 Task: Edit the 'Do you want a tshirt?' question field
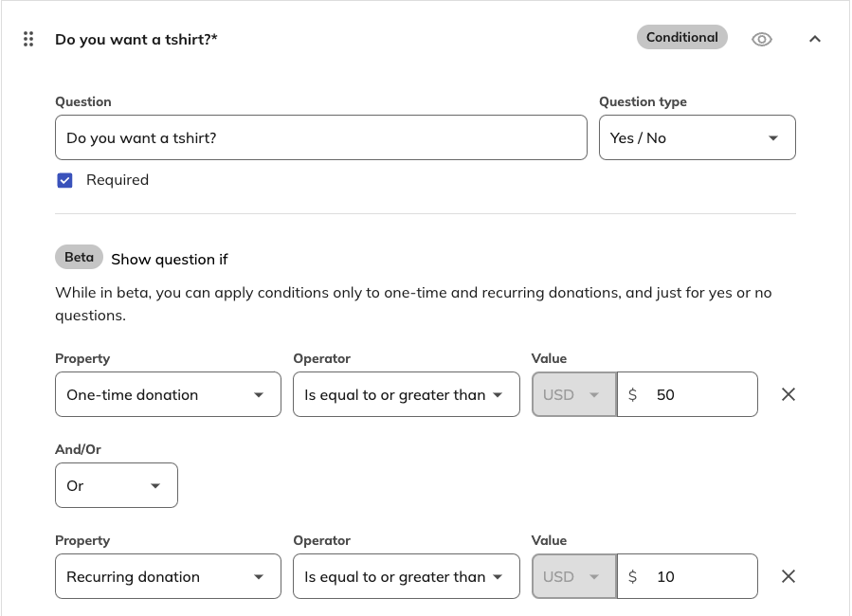pyautogui.click(x=321, y=137)
